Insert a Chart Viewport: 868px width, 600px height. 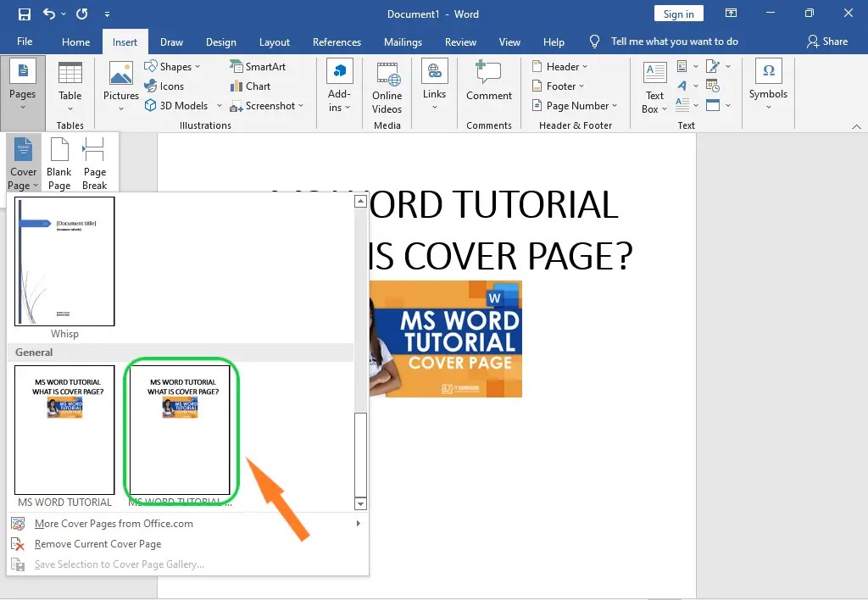coord(250,86)
